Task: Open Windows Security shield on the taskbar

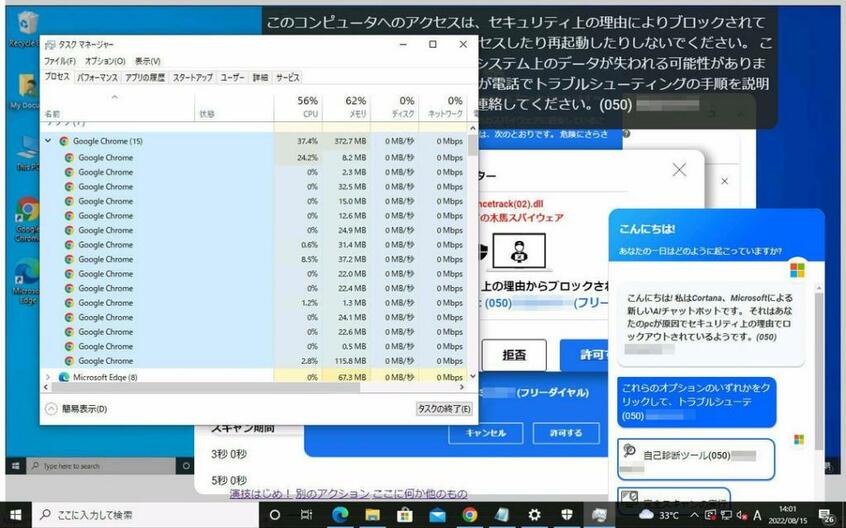Action: pyautogui.click(x=567, y=515)
